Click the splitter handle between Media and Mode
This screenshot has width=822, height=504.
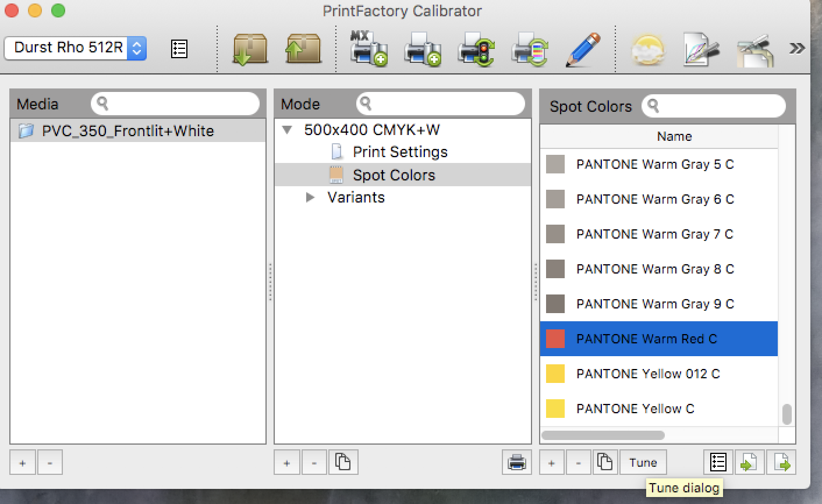270,282
